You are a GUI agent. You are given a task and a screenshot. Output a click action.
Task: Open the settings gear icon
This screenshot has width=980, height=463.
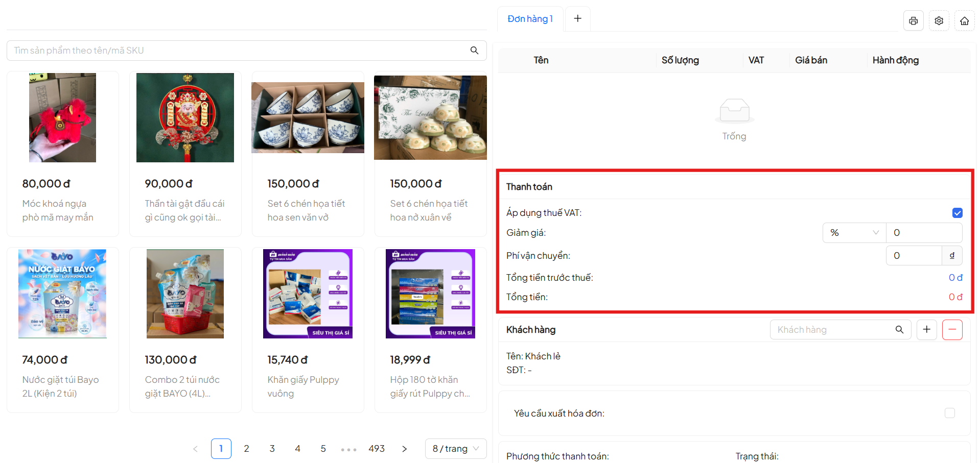(x=939, y=21)
